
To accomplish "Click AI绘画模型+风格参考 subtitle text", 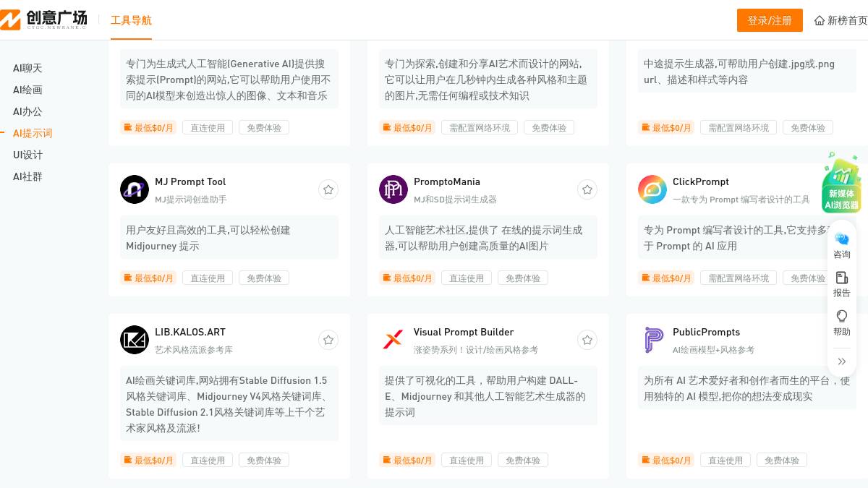I will coord(713,349).
